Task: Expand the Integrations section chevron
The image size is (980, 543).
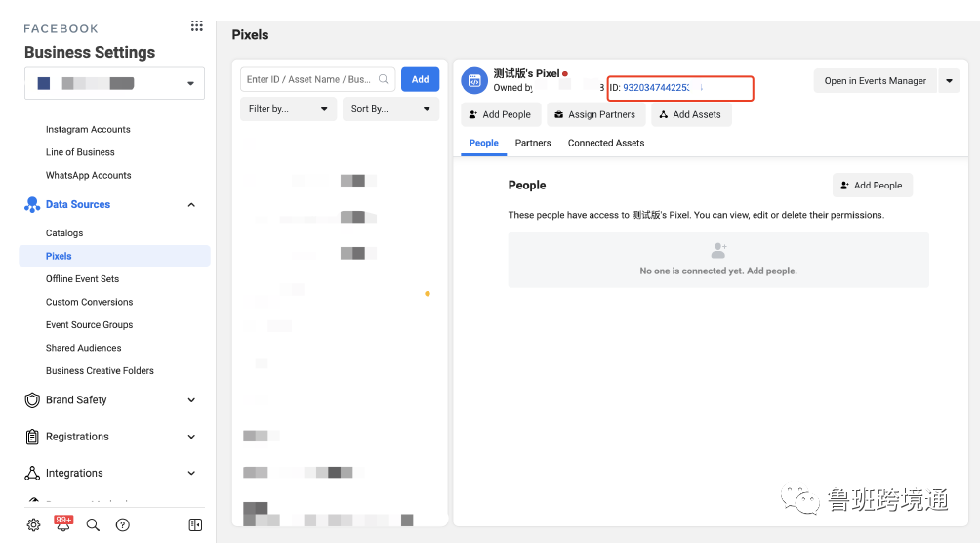Action: [x=192, y=473]
